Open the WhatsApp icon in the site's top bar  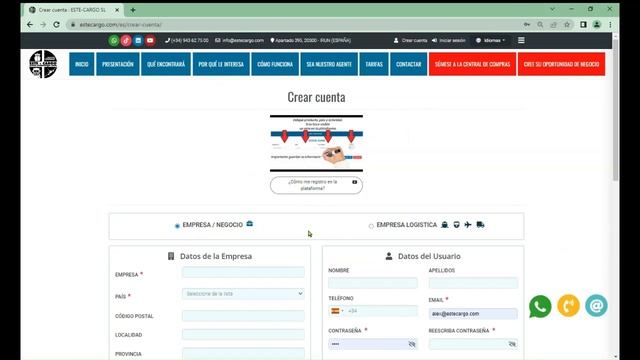114,40
